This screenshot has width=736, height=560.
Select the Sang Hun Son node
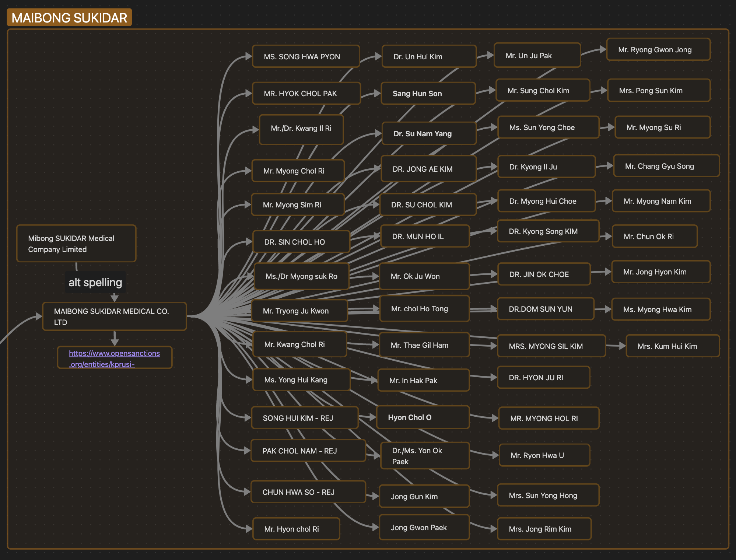428,94
